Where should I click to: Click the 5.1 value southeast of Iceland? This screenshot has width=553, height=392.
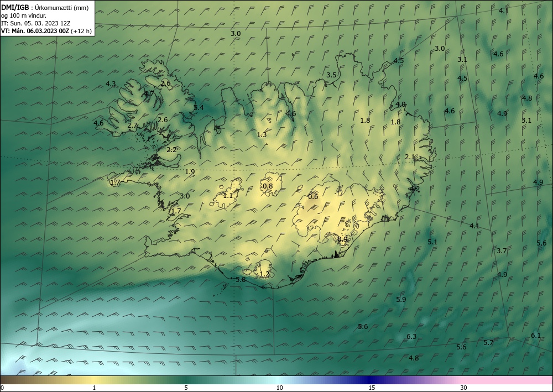click(432, 242)
